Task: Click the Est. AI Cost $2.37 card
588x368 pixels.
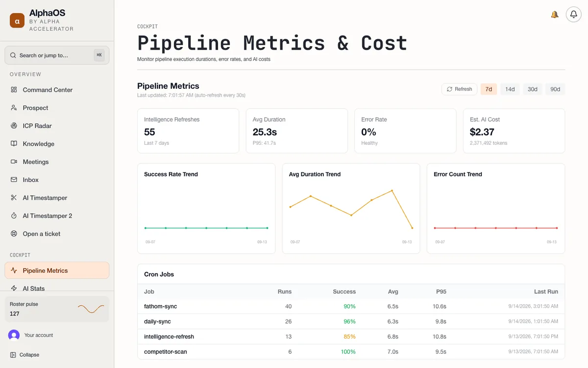Action: (x=514, y=131)
